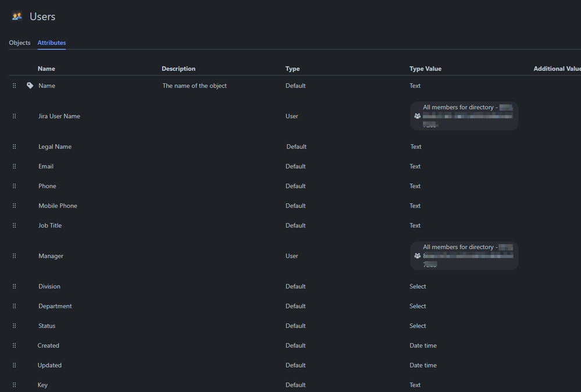
Task: Click the Type column header
Action: (x=293, y=69)
